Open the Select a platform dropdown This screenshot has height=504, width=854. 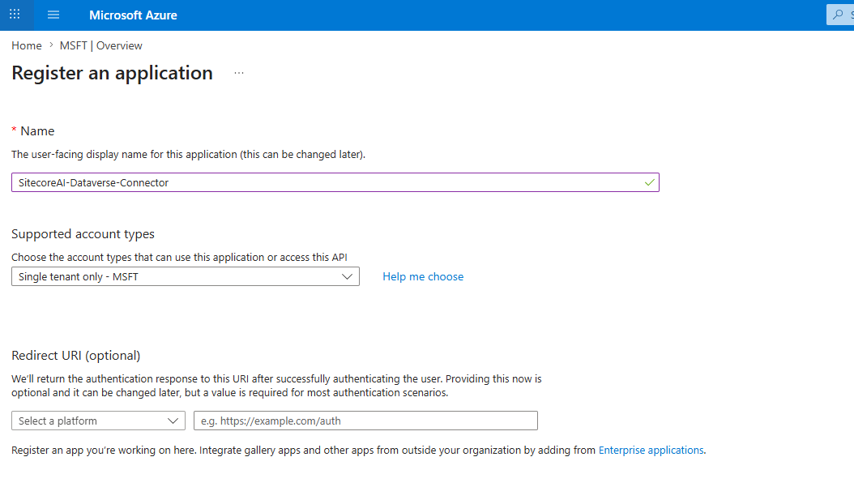[98, 421]
